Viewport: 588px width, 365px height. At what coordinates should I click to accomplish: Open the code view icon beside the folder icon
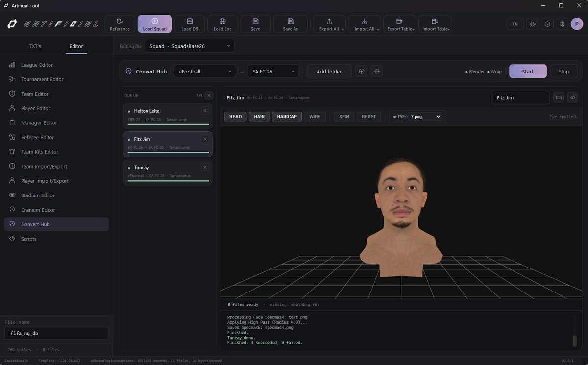572,97
